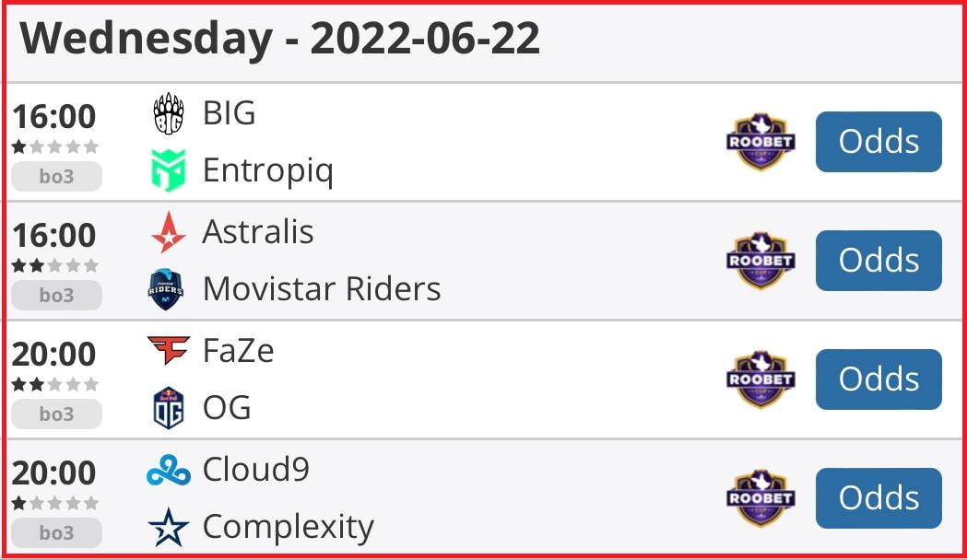Open the Movistar Riders shield logo
The height and width of the screenshot is (560, 967).
[x=166, y=289]
